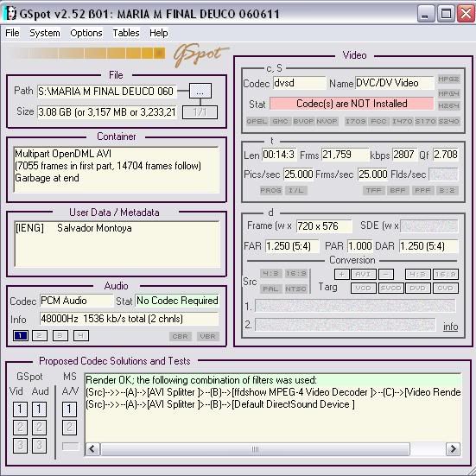
Task: Open the System menu
Action: (45, 33)
